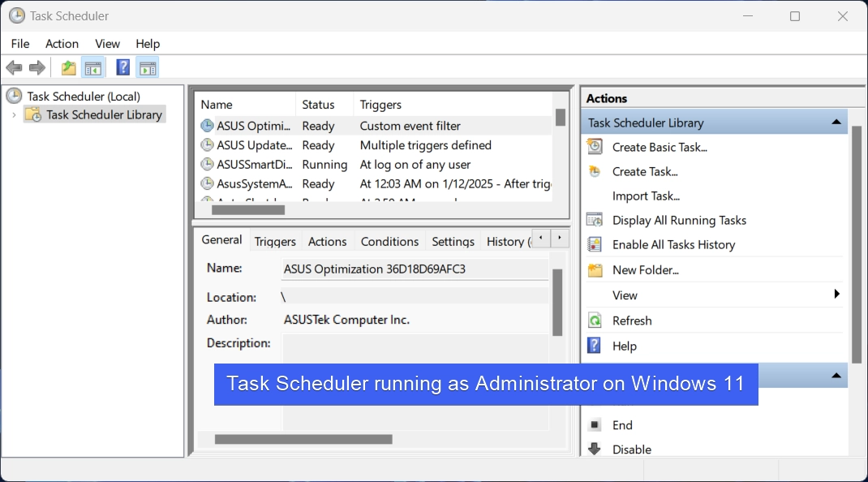The image size is (868, 482).
Task: Click the Description text box
Action: (415, 381)
